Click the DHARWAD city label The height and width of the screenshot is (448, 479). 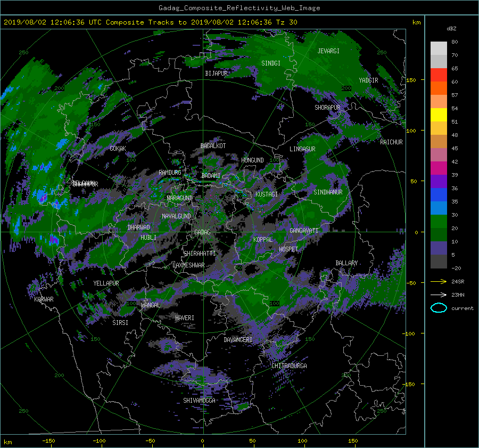139,227
